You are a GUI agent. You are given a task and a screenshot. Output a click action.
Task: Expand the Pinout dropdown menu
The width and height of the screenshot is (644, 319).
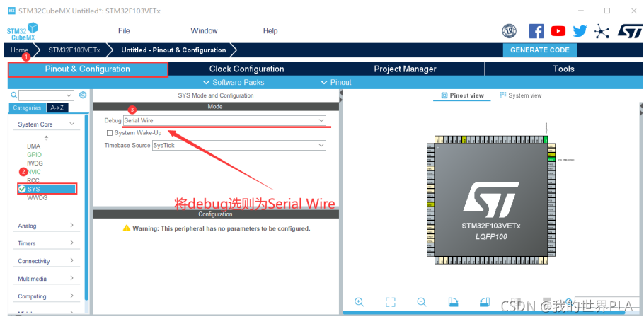coord(336,83)
